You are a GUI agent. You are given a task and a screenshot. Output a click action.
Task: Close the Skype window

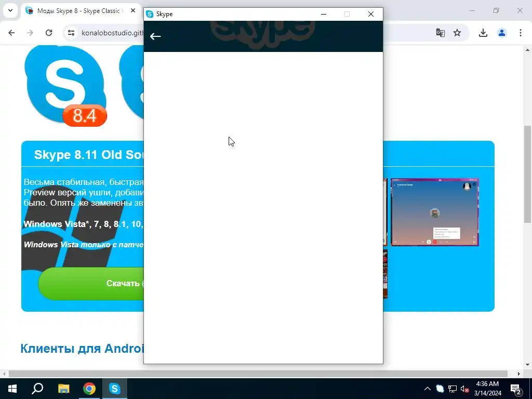click(x=371, y=14)
